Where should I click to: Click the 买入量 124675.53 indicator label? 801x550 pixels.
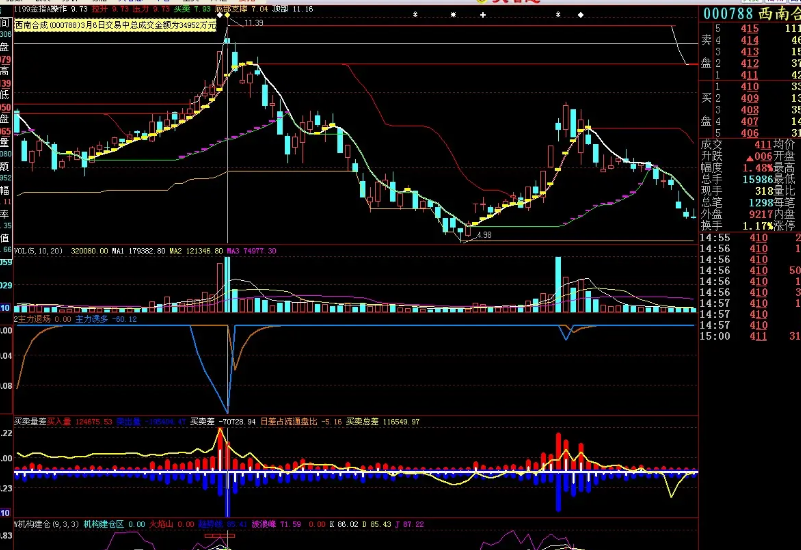pyautogui.click(x=79, y=422)
